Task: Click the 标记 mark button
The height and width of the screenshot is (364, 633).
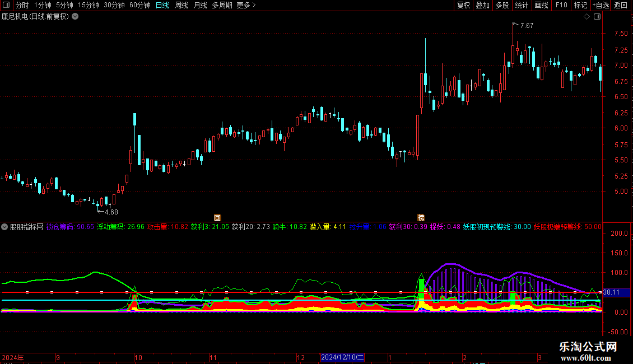Action: 580,5
